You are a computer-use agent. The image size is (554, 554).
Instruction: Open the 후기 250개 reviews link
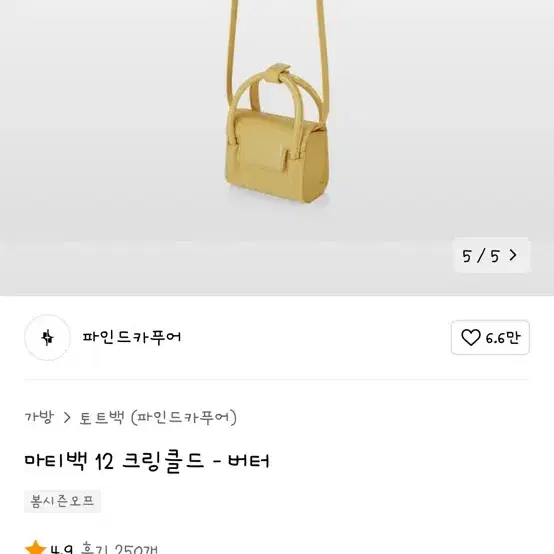click(119, 549)
